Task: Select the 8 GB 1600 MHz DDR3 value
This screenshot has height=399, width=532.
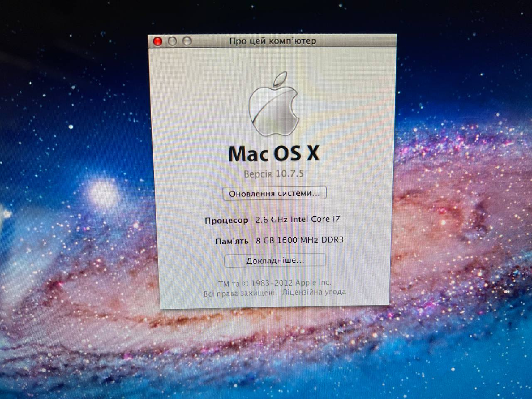Action: coord(300,240)
